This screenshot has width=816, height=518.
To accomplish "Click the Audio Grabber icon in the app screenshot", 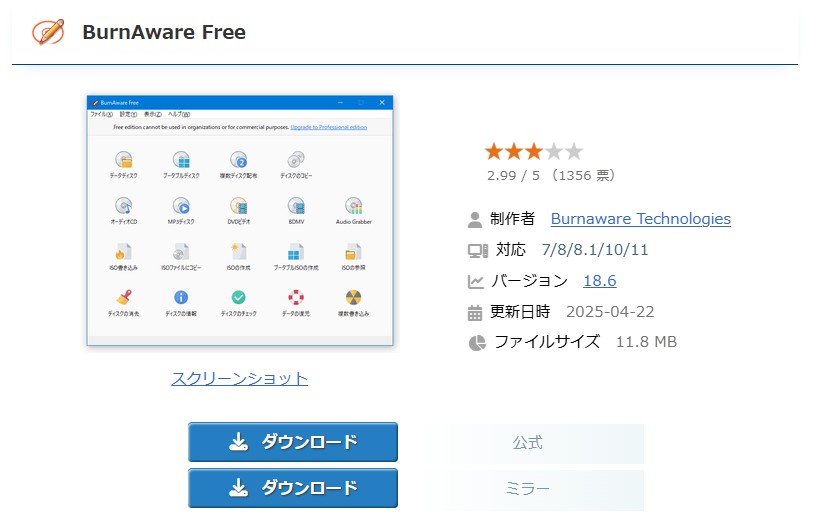I will (x=354, y=206).
